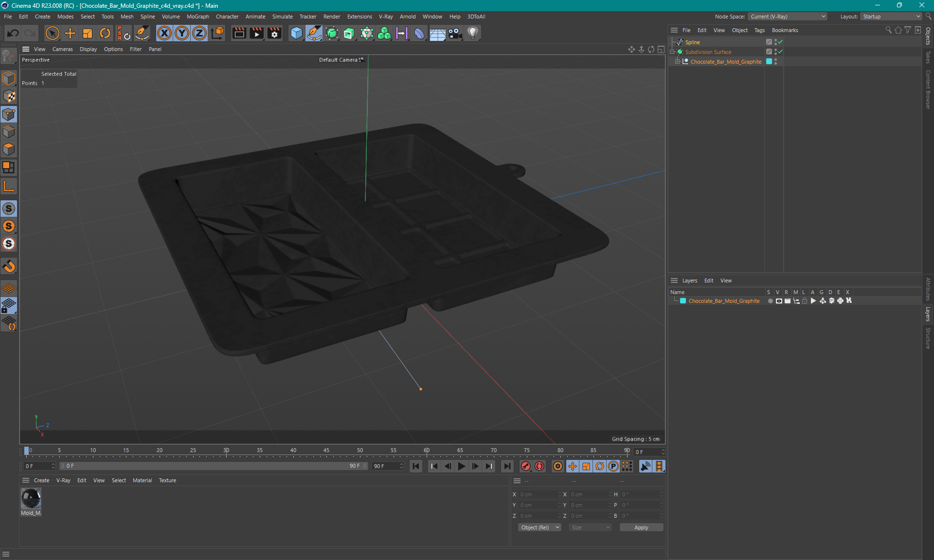Add a Cube primitive object
The image size is (934, 560).
296,33
